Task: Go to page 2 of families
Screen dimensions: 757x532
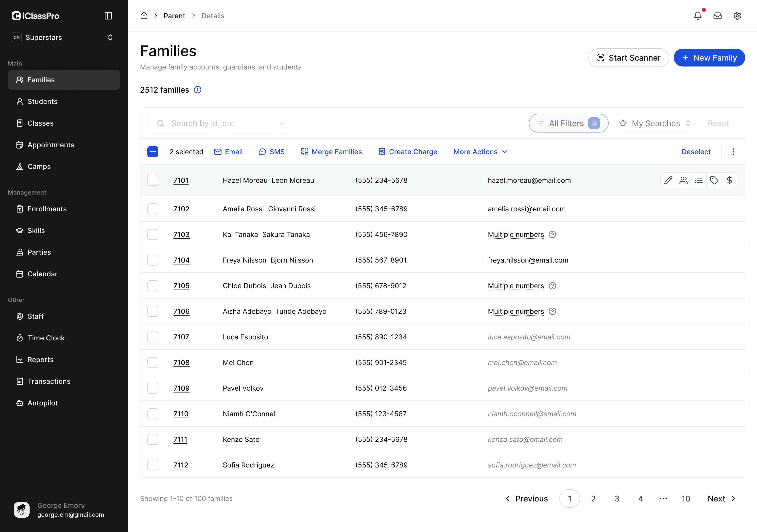Action: pos(593,499)
